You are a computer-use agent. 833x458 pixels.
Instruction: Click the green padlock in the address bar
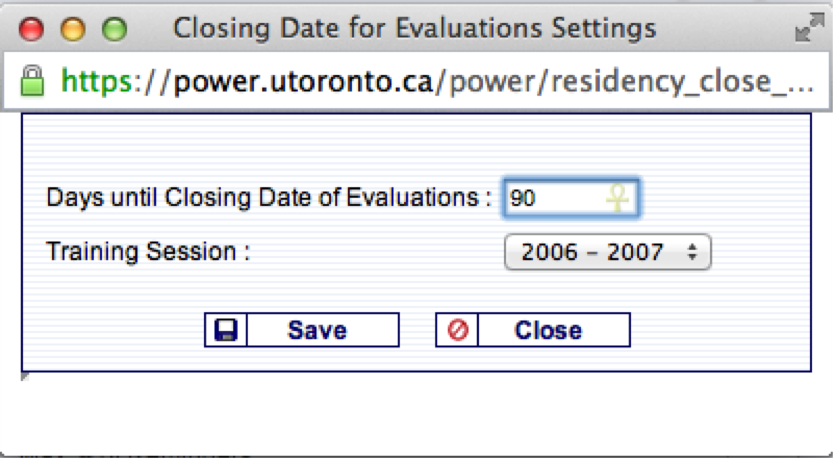click(x=32, y=80)
